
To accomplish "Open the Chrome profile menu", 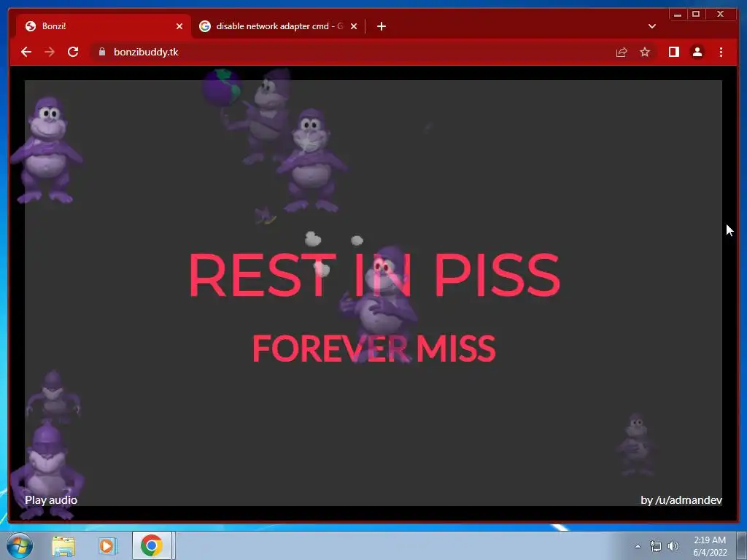I will (x=697, y=52).
